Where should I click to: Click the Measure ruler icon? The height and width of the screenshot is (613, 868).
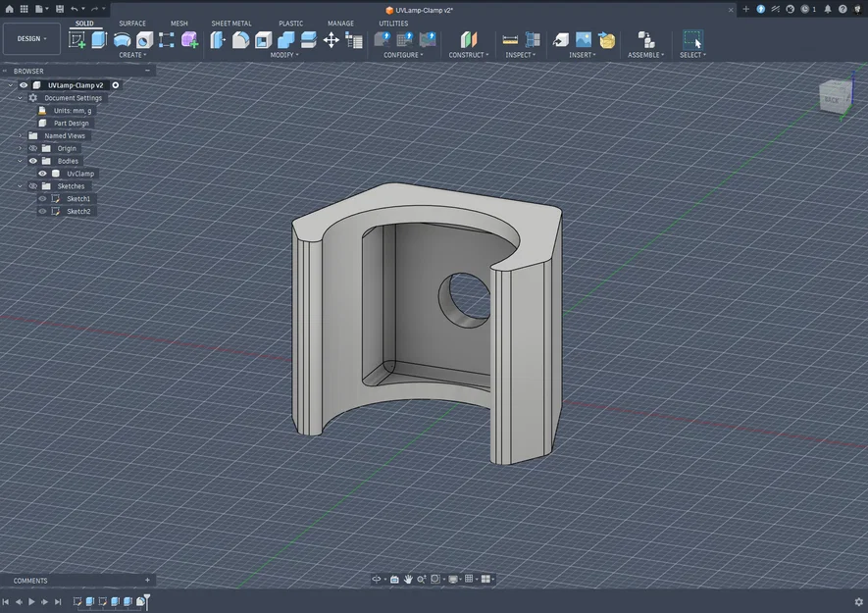click(510, 40)
